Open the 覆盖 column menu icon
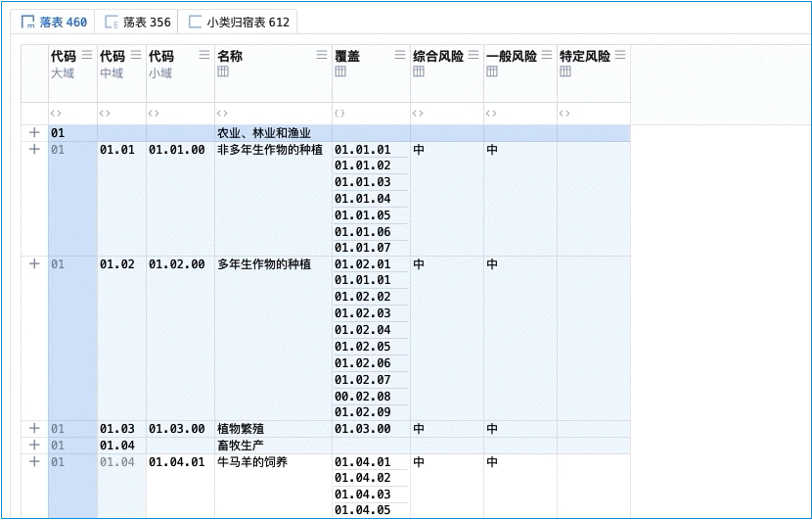The width and height of the screenshot is (812, 519). click(x=399, y=56)
